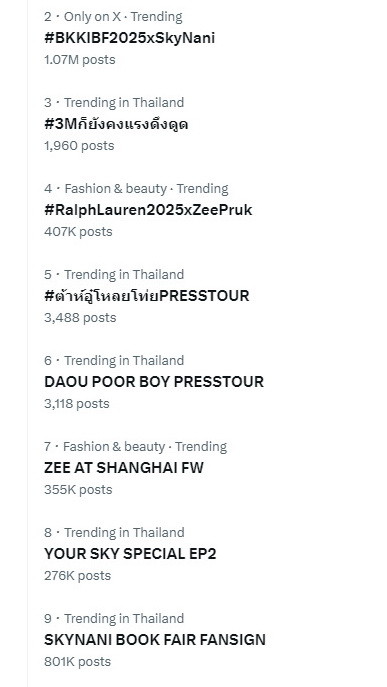387x687 pixels.
Task: Click the 1.07M posts count
Action: coord(80,60)
